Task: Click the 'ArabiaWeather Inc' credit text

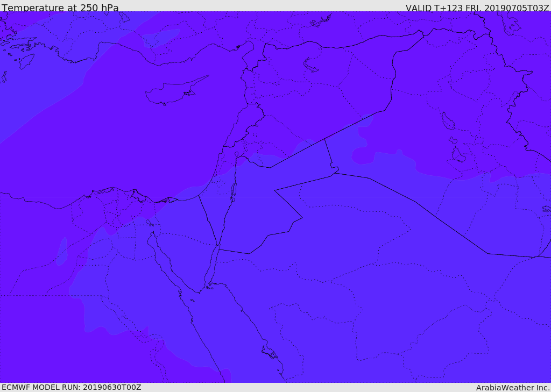Action: pyautogui.click(x=512, y=388)
